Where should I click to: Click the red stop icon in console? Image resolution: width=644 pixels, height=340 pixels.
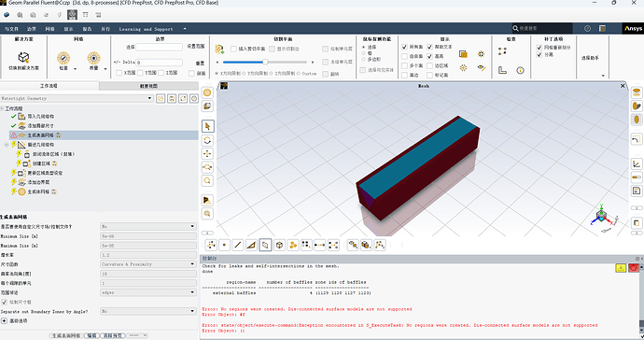(633, 268)
